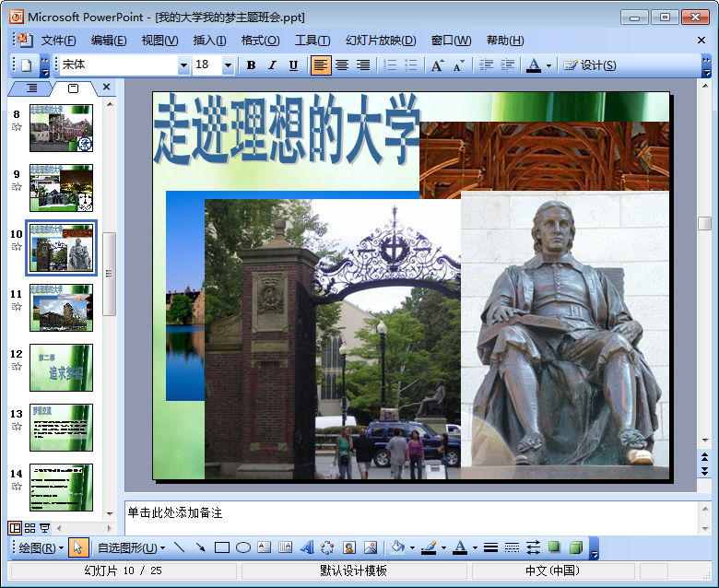Insert picture from file
719x588 pixels.
point(370,547)
